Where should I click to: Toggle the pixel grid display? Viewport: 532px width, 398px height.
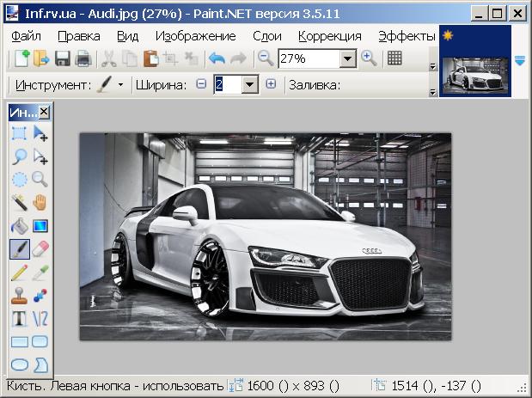[395, 58]
